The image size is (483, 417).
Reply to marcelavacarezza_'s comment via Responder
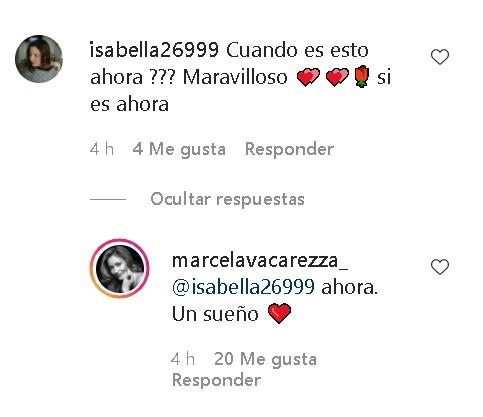click(x=216, y=380)
